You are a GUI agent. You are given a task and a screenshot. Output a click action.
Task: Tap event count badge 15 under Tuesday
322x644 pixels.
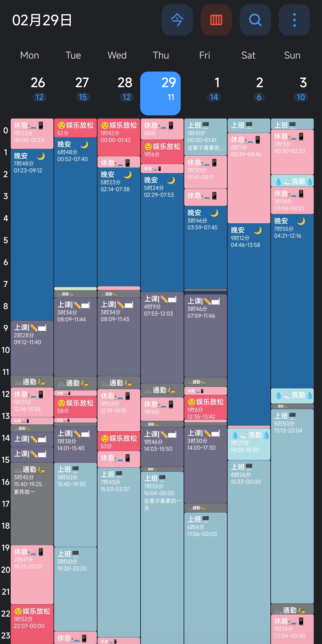83,97
